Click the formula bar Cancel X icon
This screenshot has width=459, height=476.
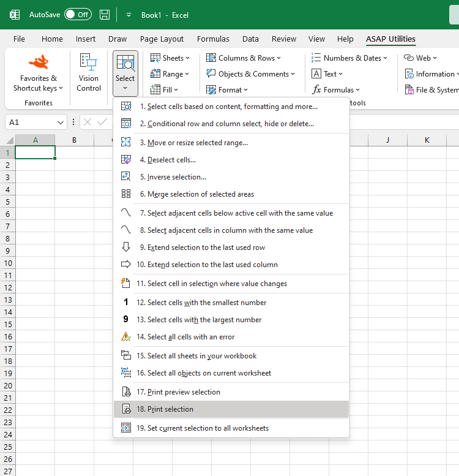point(88,123)
